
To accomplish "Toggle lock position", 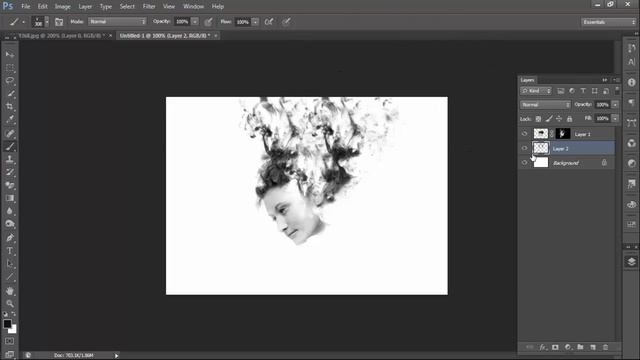I will click(559, 119).
